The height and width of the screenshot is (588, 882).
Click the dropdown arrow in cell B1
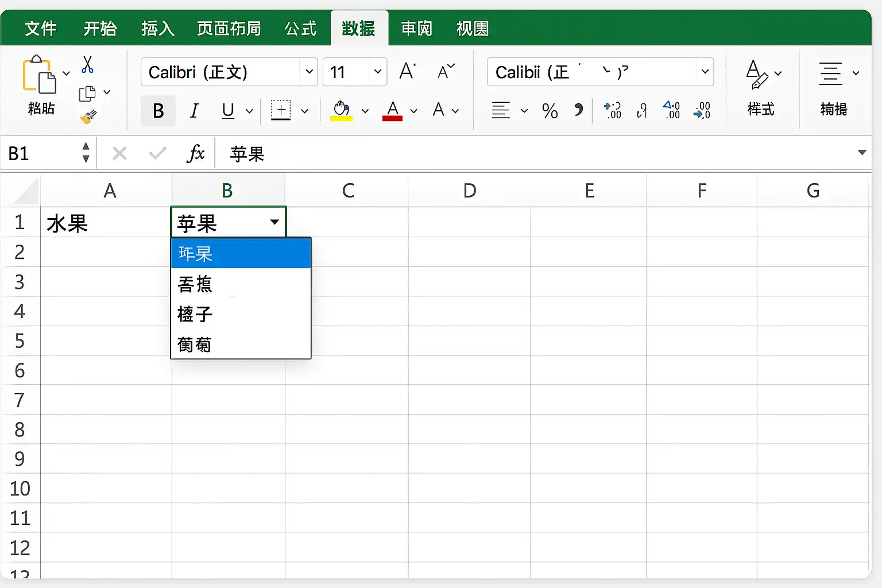point(274,222)
